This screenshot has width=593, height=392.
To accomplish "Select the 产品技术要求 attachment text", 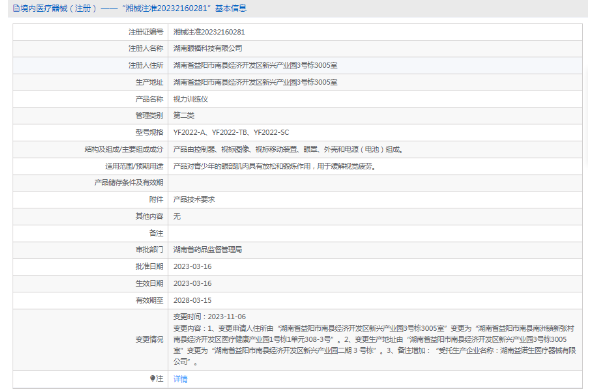I will click(194, 199).
